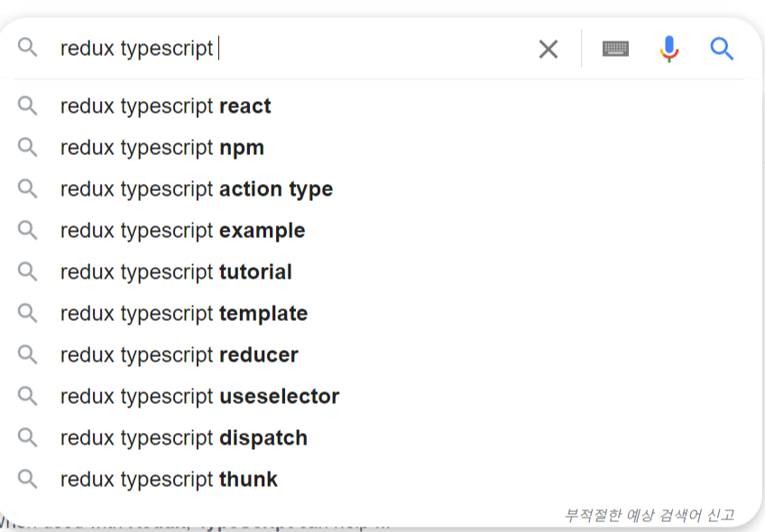
Task: Click the magnifier icon beside the useselector suggestion
Action: coord(27,396)
